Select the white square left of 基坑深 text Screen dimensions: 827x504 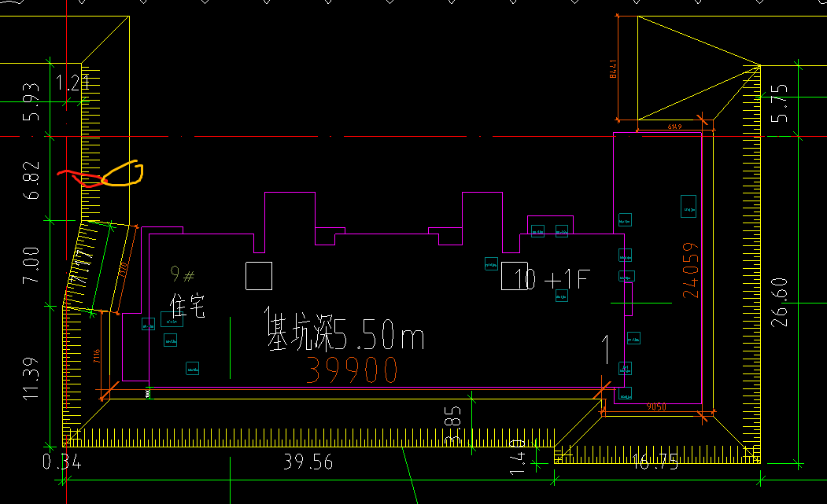click(x=259, y=275)
